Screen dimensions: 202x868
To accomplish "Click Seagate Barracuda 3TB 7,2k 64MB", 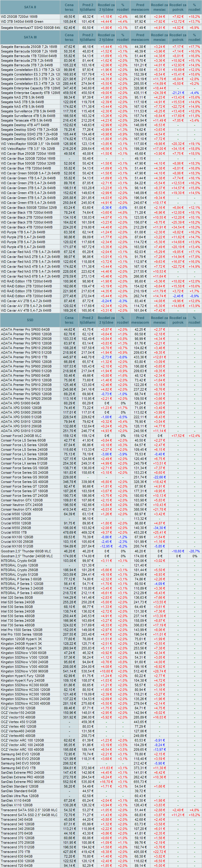I will coord(27,65).
